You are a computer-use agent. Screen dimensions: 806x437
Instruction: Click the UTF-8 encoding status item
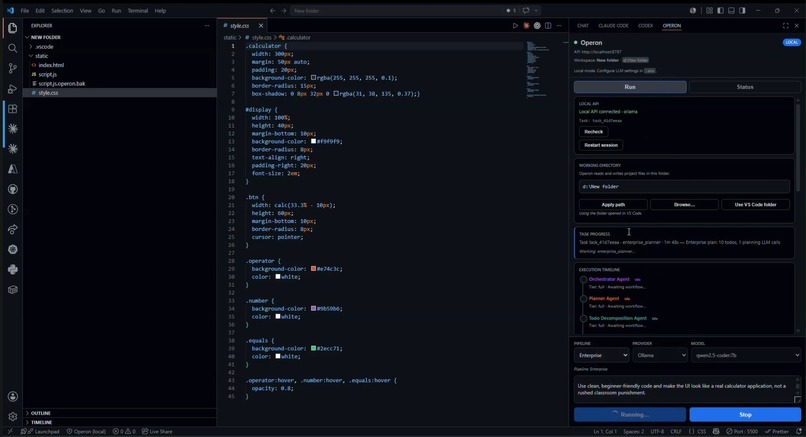pos(657,431)
